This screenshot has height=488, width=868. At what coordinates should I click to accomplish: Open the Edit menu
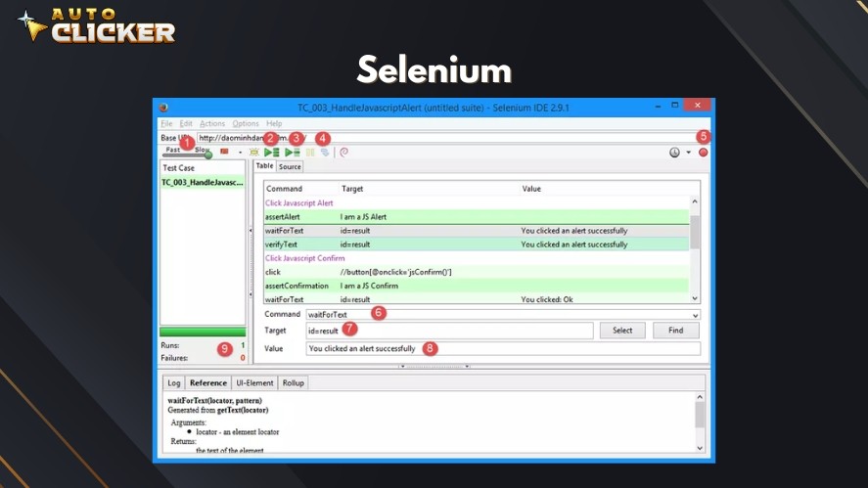(186, 123)
